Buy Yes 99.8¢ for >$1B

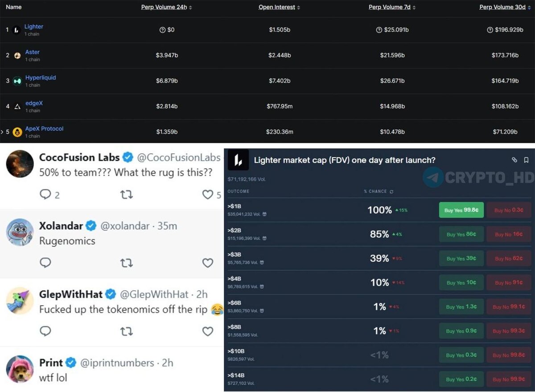pyautogui.click(x=461, y=210)
